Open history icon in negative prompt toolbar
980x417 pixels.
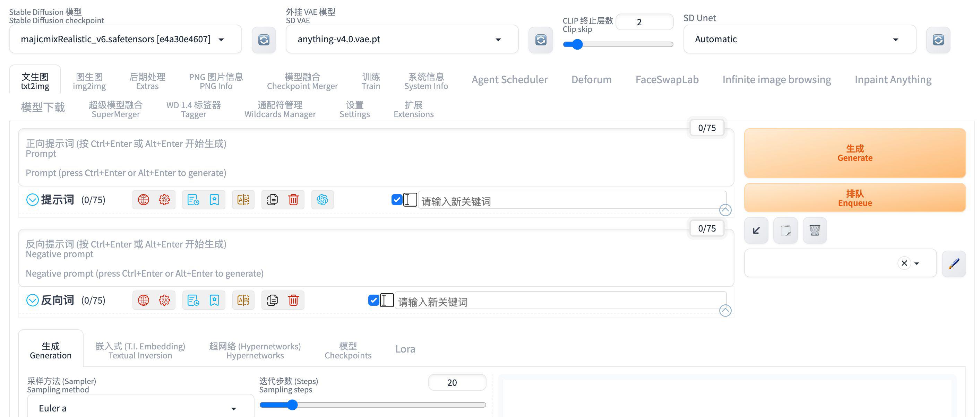click(x=193, y=300)
